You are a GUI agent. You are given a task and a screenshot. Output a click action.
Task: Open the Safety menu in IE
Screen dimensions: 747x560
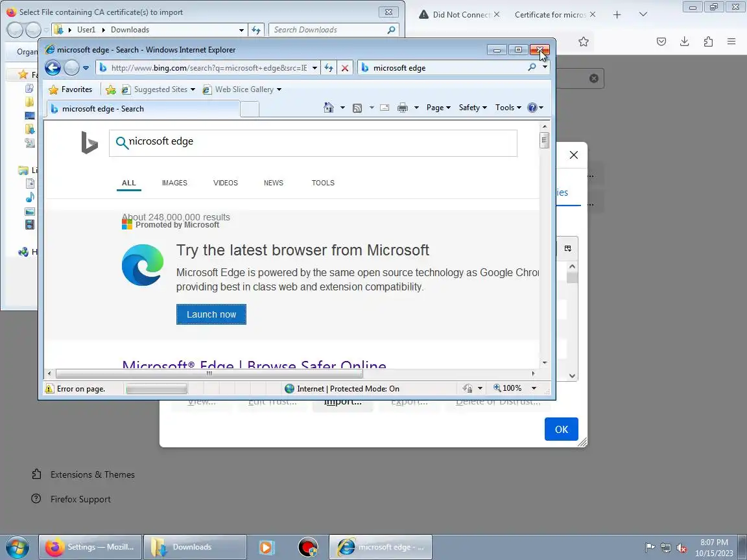473,108
